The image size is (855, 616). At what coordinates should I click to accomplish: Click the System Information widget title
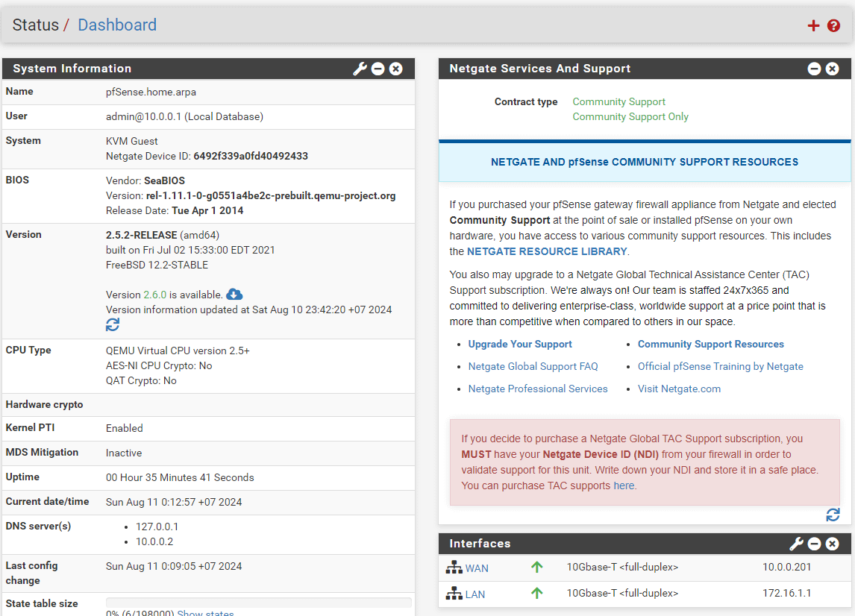click(72, 69)
